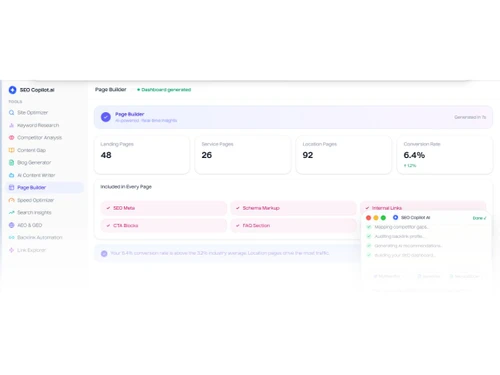Go to AEO & GEO
Image resolution: width=500 pixels, height=375 pixels.
click(45, 225)
